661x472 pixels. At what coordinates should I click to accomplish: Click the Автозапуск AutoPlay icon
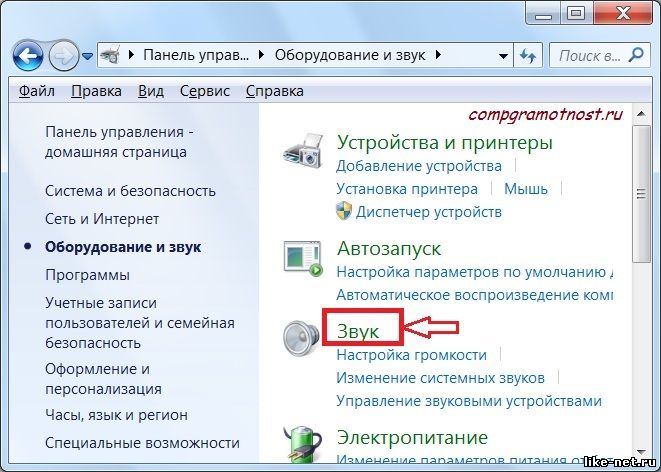coord(302,259)
